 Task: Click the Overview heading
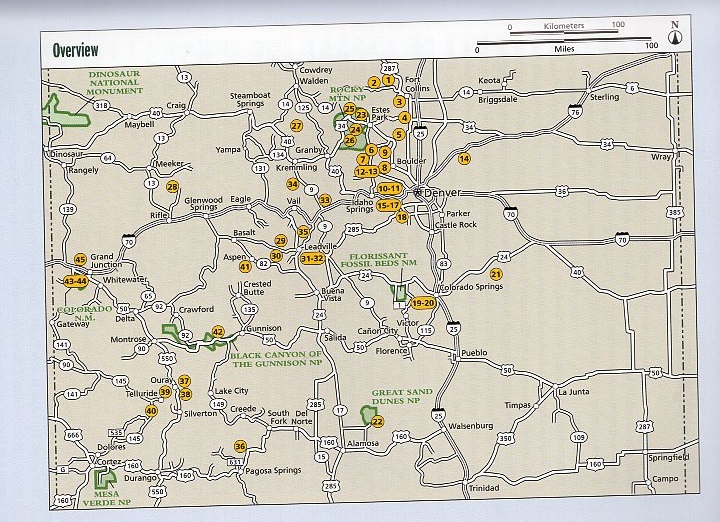coord(75,49)
